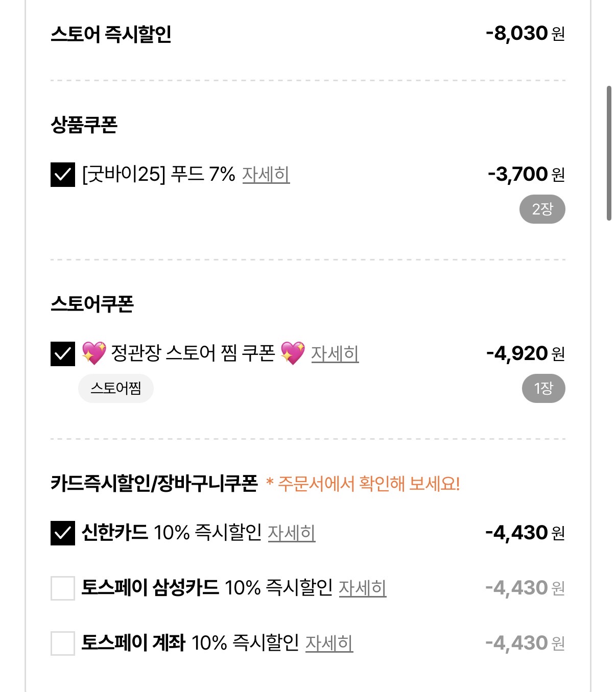Viewport: 616px width, 692px height.
Task: Click the 스토어 즉시할인 heading
Action: tap(111, 34)
